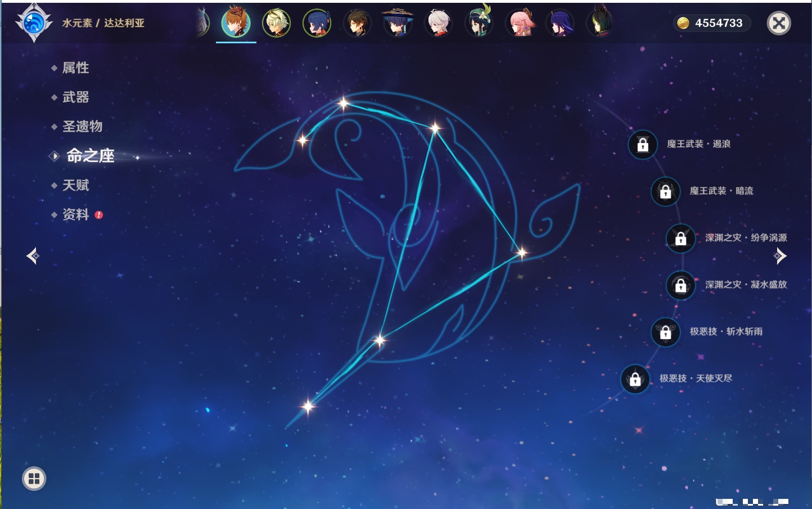Image resolution: width=812 pixels, height=509 pixels.
Task: Switch to the 天赋 talents page
Action: pyautogui.click(x=75, y=185)
